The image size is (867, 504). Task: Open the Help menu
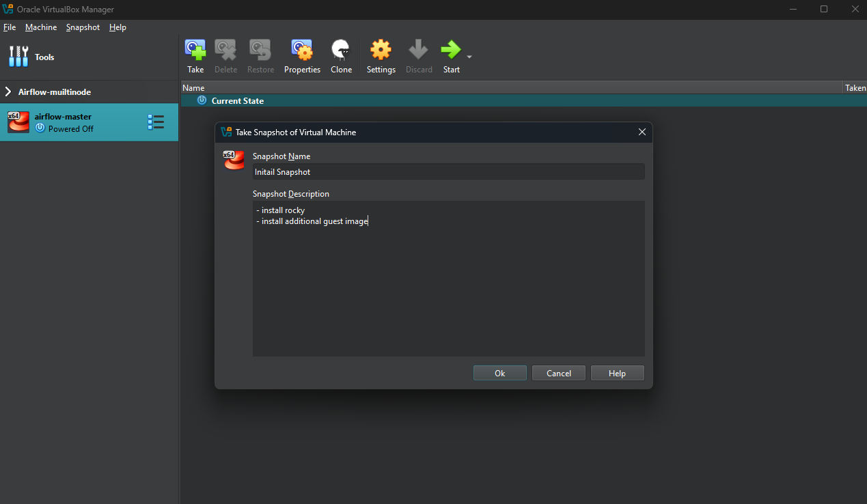point(118,27)
